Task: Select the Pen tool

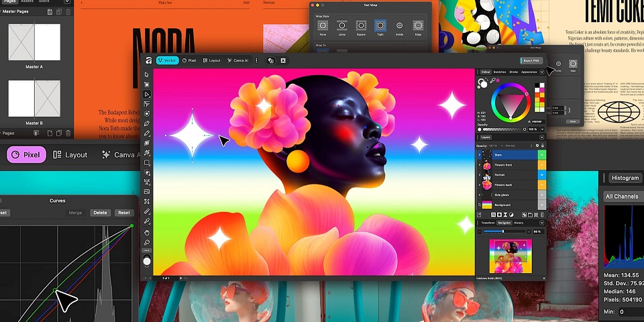Action: [147, 123]
